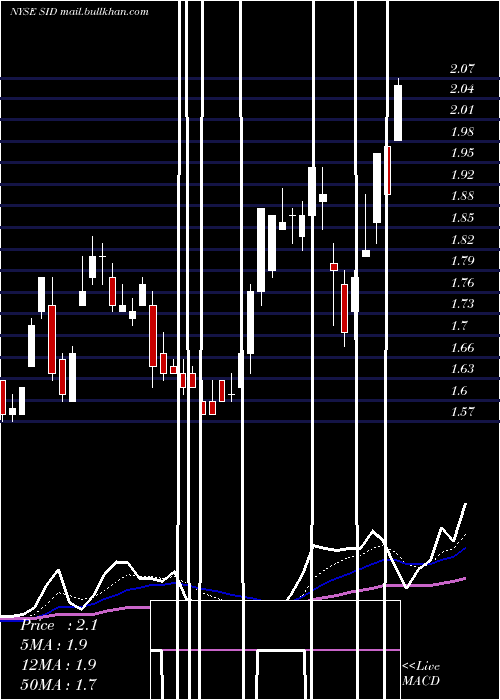500x700 pixels.
Task: Select the 1.82 price axis label
Action: pos(462,240)
